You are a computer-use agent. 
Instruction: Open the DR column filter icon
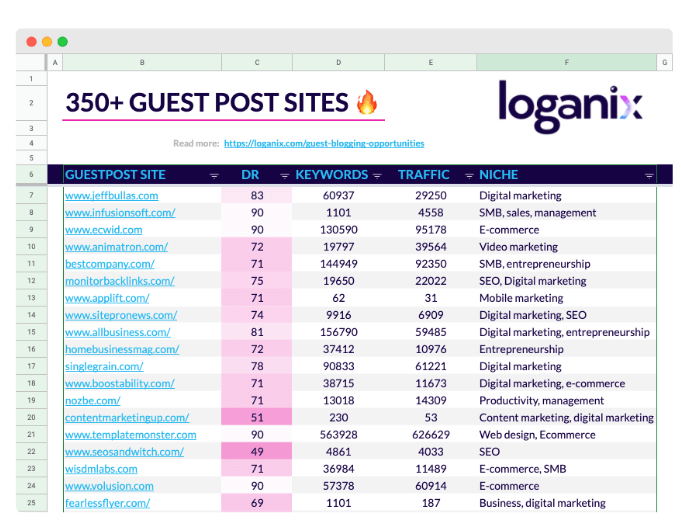click(284, 175)
